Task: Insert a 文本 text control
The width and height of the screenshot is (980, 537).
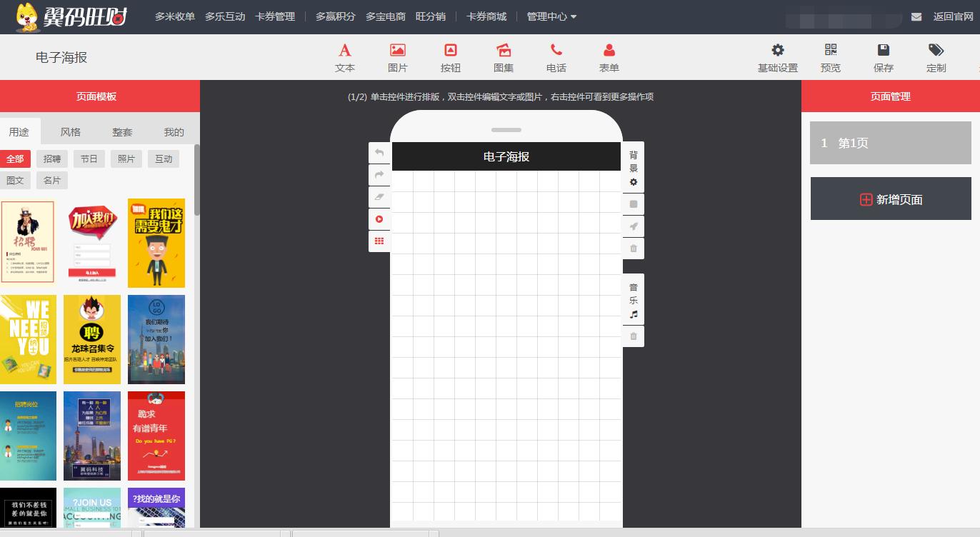Action: (345, 58)
